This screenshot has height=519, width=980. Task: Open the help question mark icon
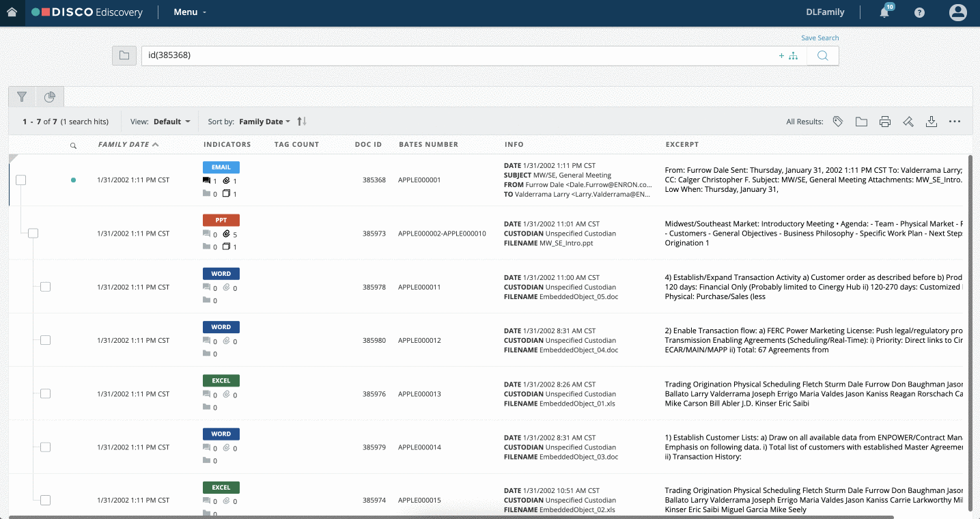[919, 12]
